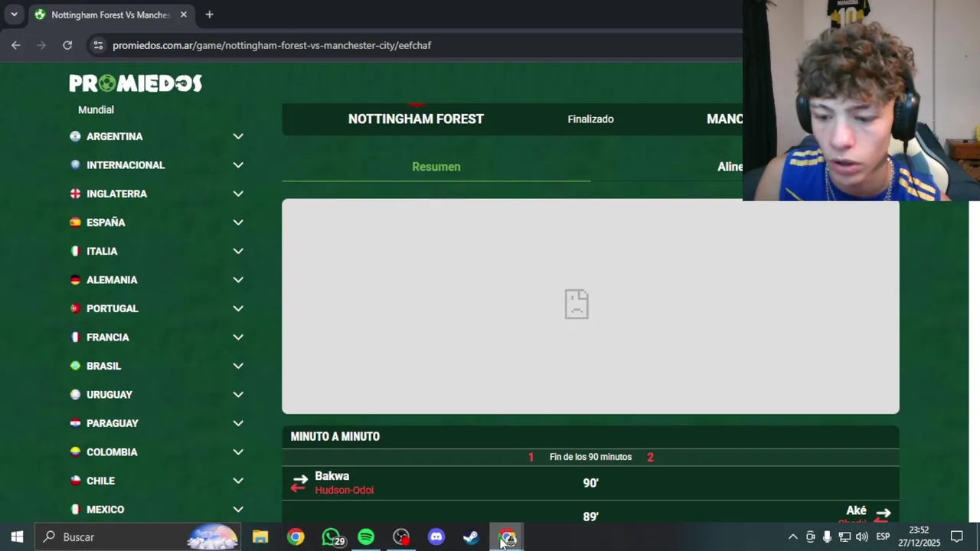Expand the ITALIA section

click(238, 251)
